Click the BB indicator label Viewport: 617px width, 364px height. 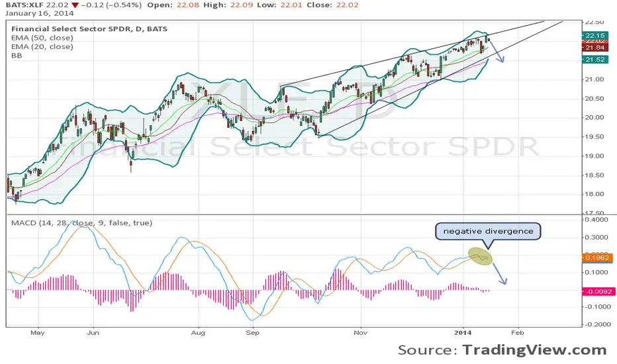pos(17,56)
